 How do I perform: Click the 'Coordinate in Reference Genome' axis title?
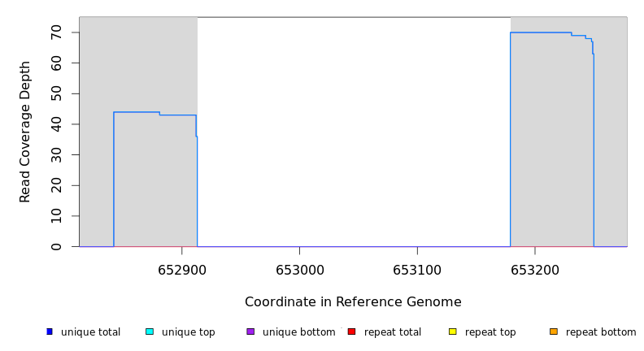pyautogui.click(x=353, y=302)
